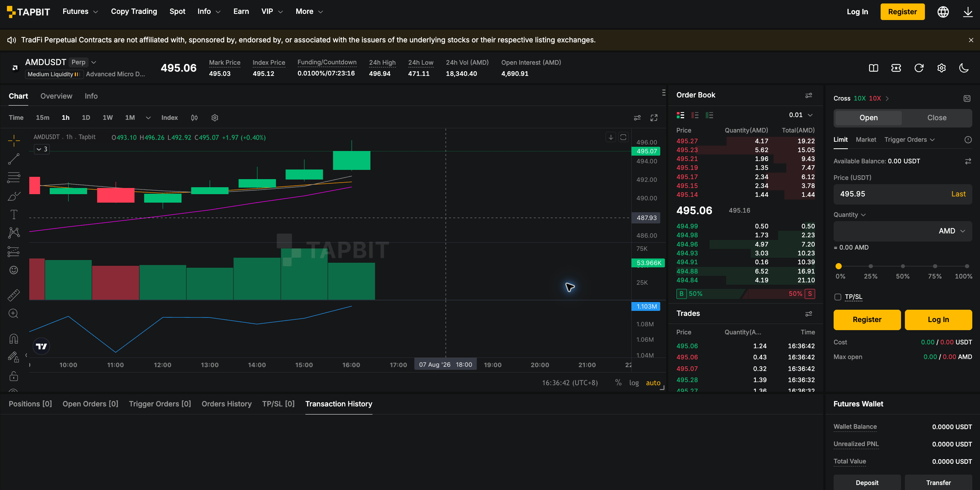This screenshot has width=980, height=490.
Task: Select the Market order tab
Action: click(866, 140)
